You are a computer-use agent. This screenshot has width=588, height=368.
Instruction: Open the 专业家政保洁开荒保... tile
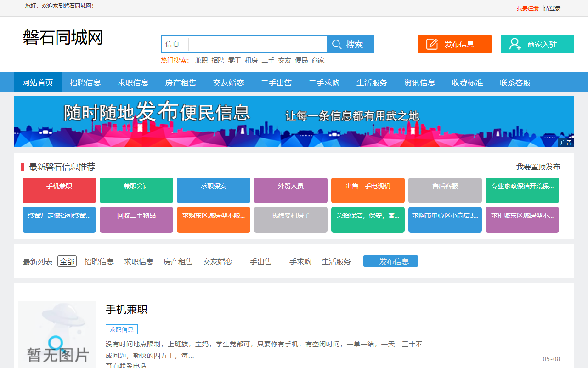[522, 190]
